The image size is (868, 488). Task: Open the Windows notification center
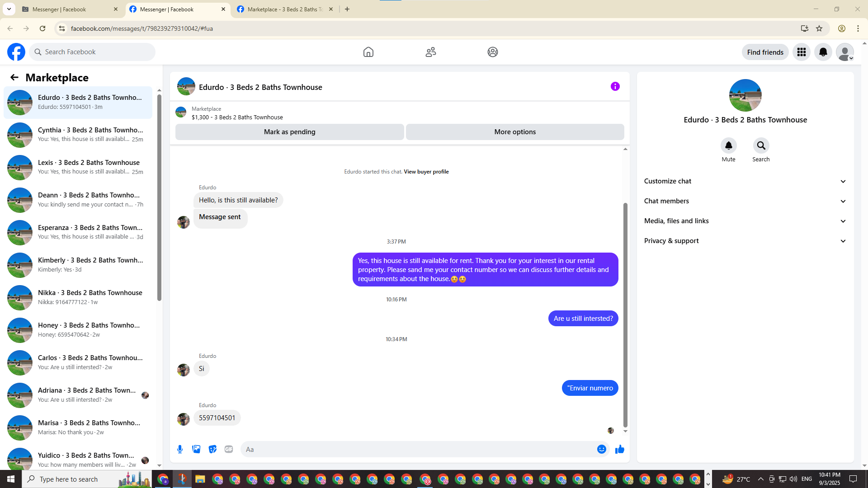click(x=853, y=479)
